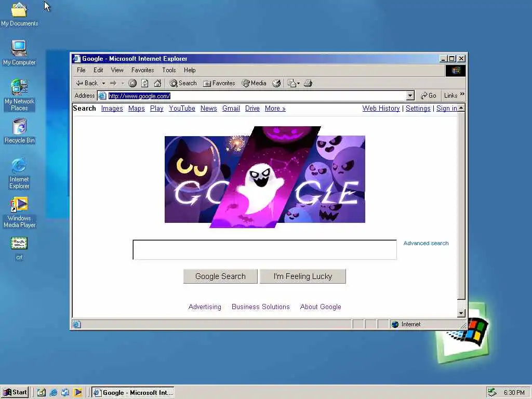Select the My Computer desktop icon
This screenshot has height=399, width=532.
coord(19,53)
